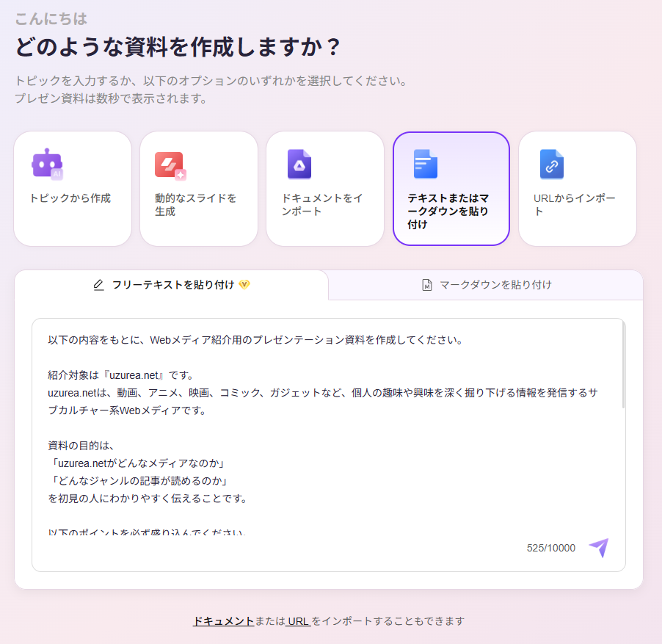Select the テキストまたはマークダウンを貼り付け card label
The image size is (662, 644).
[448, 211]
